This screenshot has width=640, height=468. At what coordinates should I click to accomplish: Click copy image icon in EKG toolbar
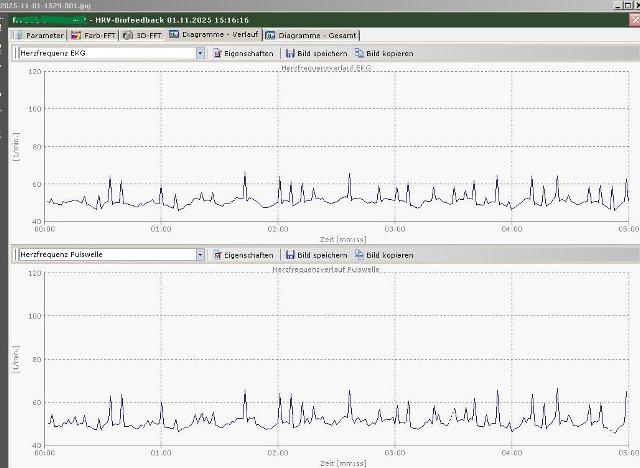click(359, 53)
